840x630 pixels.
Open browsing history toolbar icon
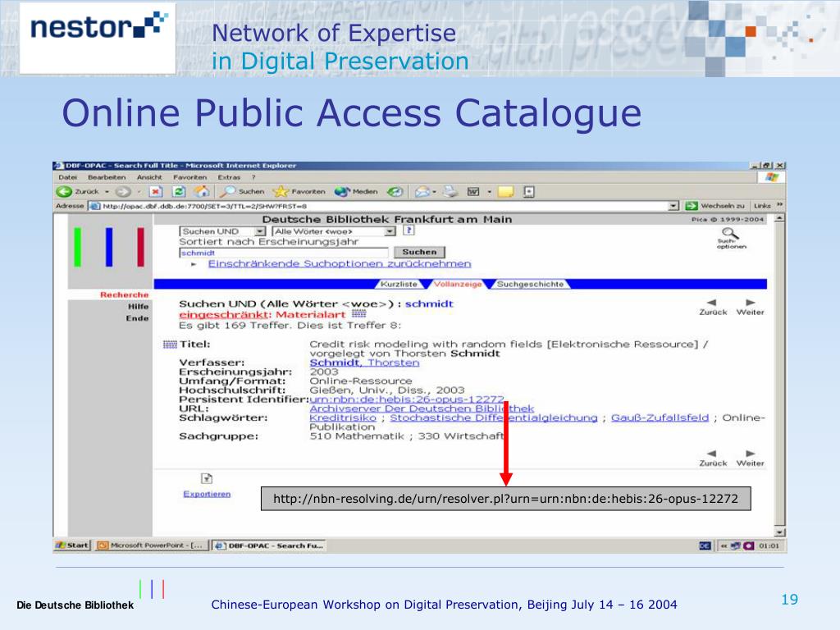pos(395,191)
